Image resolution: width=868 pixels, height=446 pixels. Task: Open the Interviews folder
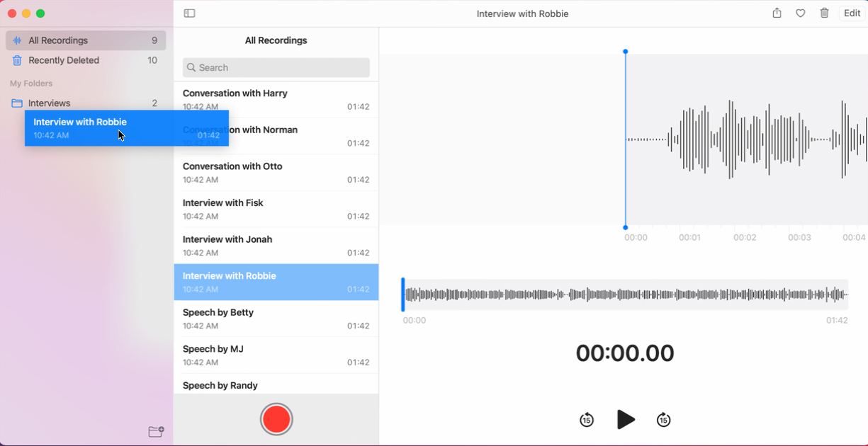(x=85, y=103)
